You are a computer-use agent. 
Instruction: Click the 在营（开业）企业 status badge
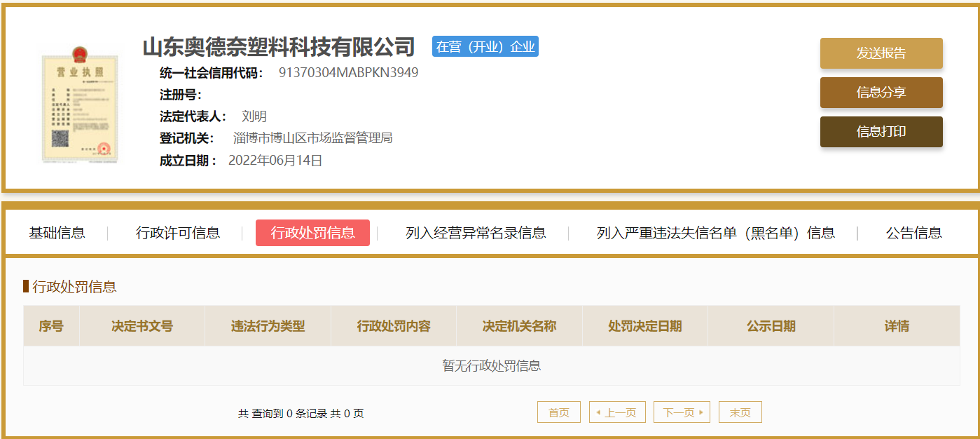tap(485, 47)
